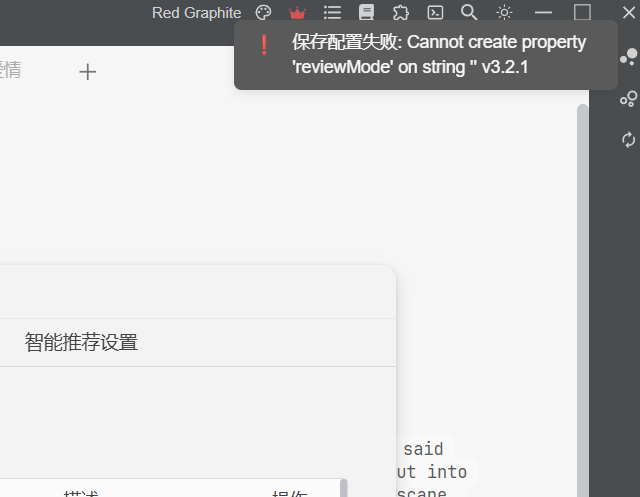The height and width of the screenshot is (497, 640).
Task: Click the filled bubbles icon in right sidebar
Action: [629, 57]
